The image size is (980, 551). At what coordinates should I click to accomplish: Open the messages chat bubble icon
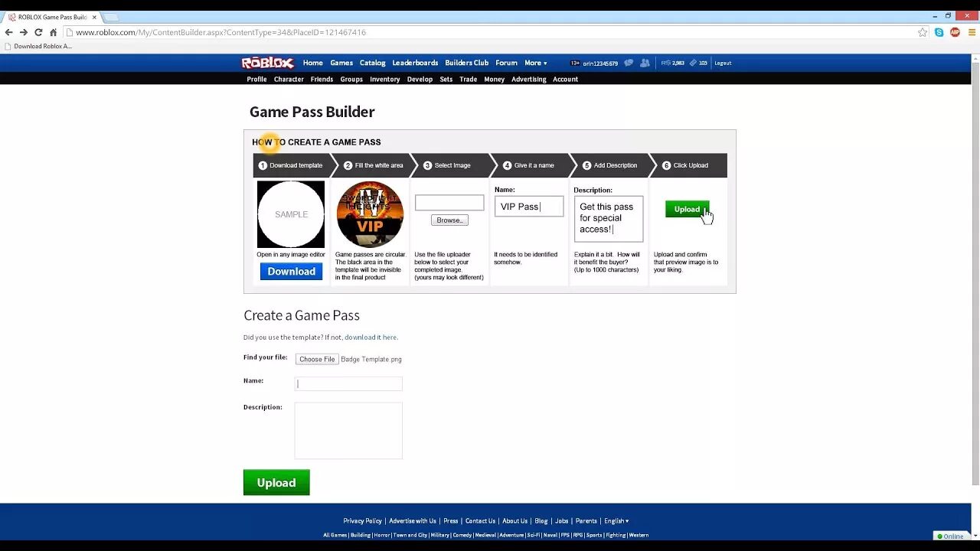pyautogui.click(x=629, y=63)
